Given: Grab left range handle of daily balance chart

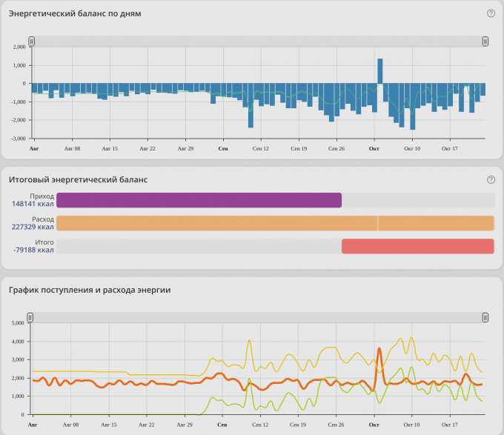Looking at the screenshot, I should [x=31, y=41].
